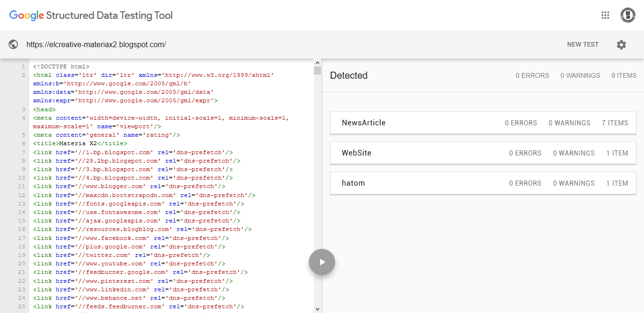Click "0 ERRORS" on NewsArticle row
The height and width of the screenshot is (313, 644).
(x=521, y=123)
